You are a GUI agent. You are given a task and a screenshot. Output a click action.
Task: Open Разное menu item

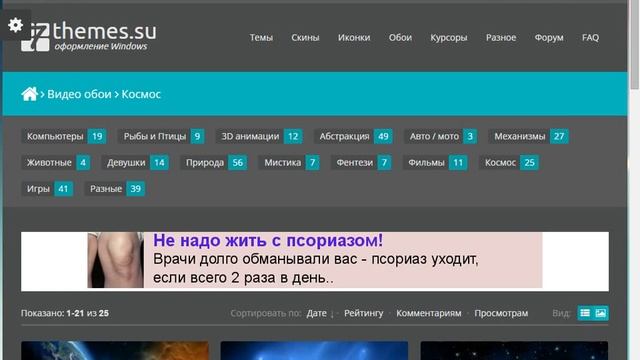501,38
